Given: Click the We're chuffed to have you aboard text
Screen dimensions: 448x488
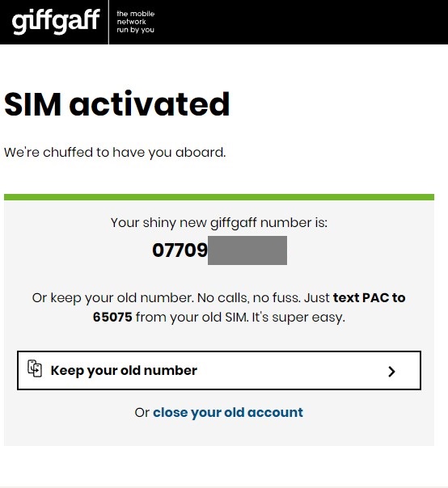Looking at the screenshot, I should click(115, 153).
